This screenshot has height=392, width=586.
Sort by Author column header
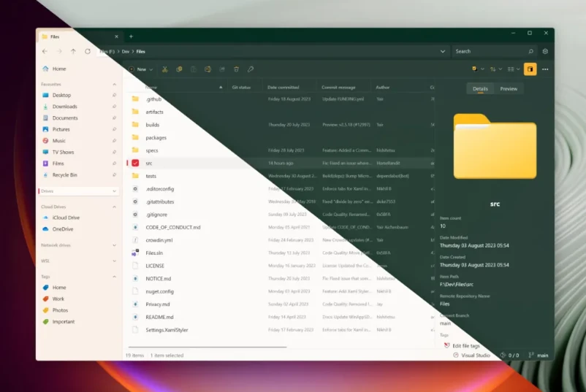(x=382, y=88)
